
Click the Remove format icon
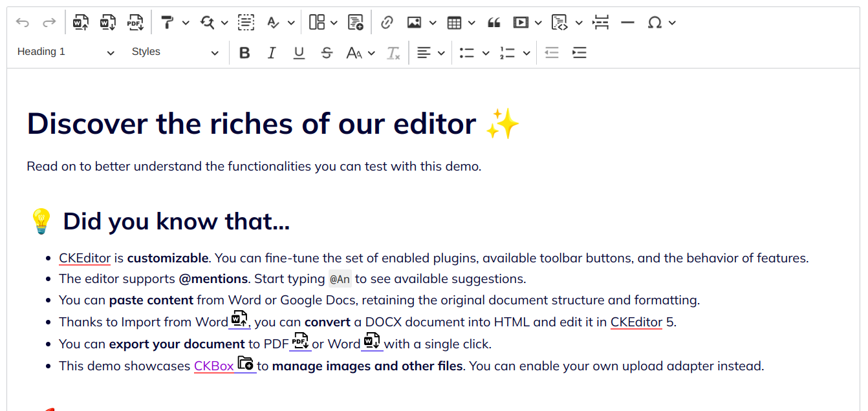[x=393, y=53]
